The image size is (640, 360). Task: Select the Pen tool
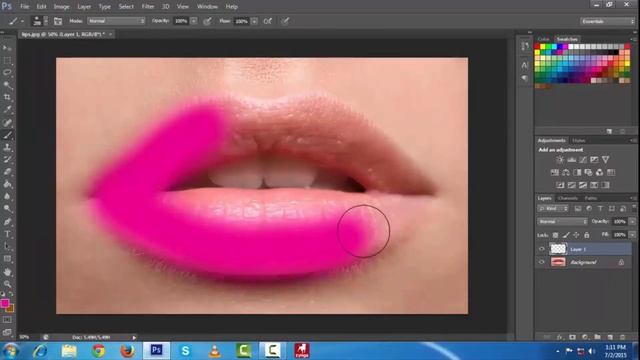click(x=7, y=222)
